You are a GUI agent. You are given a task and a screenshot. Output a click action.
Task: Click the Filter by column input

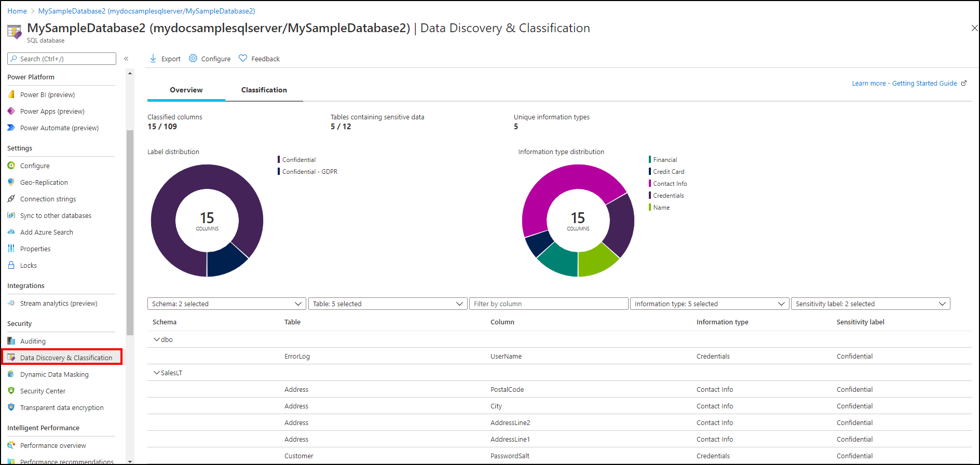click(549, 304)
